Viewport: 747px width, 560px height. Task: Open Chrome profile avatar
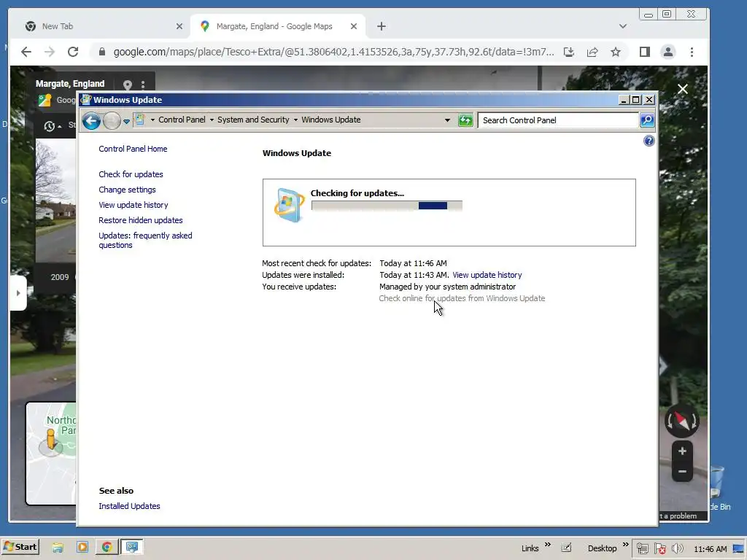coord(668,52)
